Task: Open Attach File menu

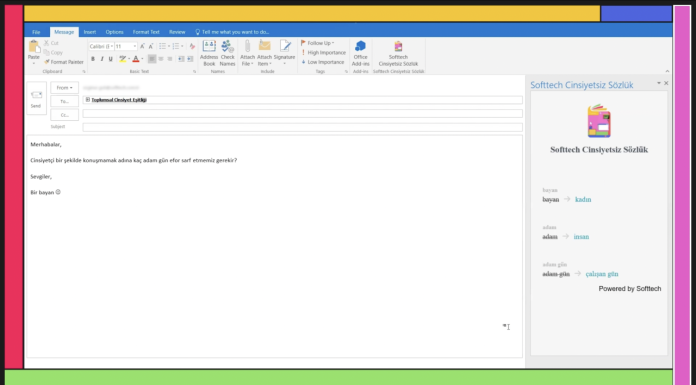Action: point(247,53)
